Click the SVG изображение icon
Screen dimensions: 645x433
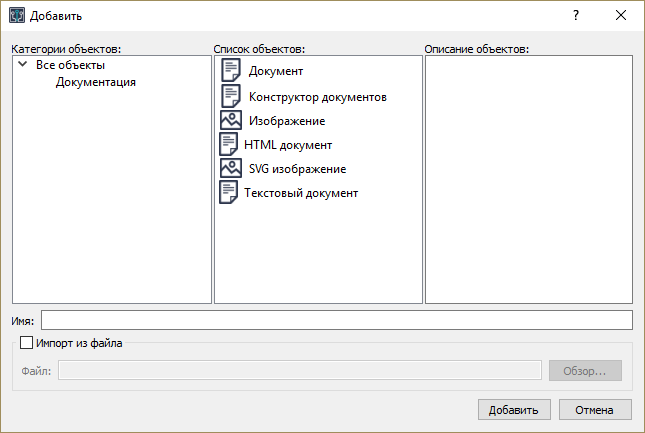tap(230, 168)
